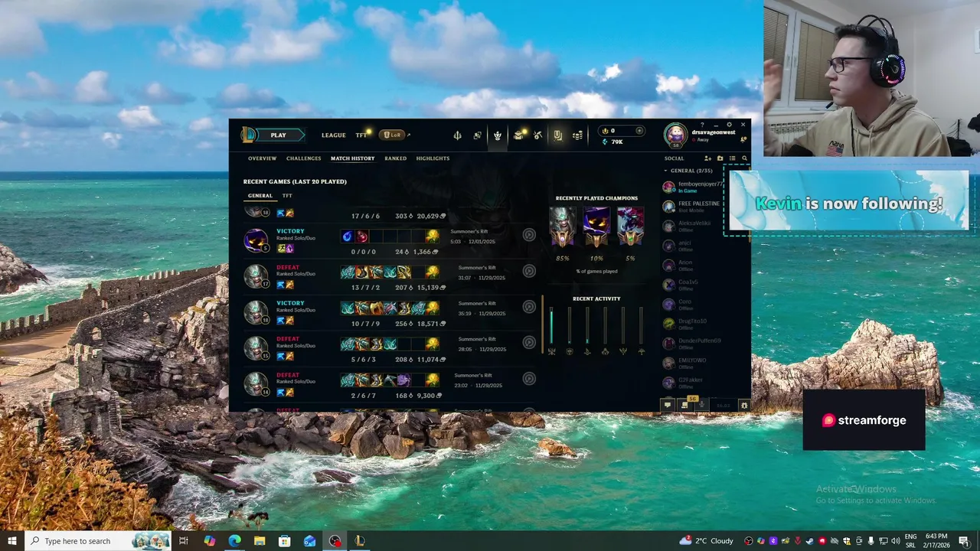Click the volume icon in the system tray
Viewport: 980px width, 551px height.
coord(896,541)
